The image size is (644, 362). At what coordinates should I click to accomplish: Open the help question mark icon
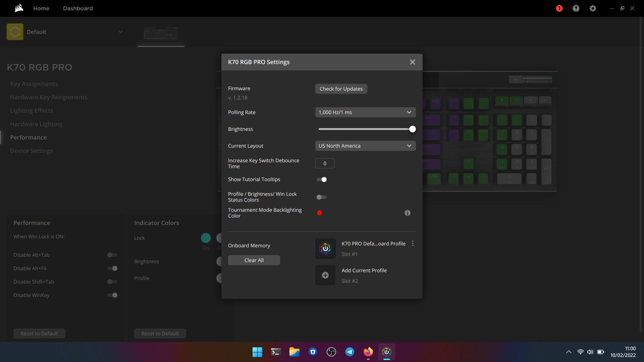click(576, 8)
